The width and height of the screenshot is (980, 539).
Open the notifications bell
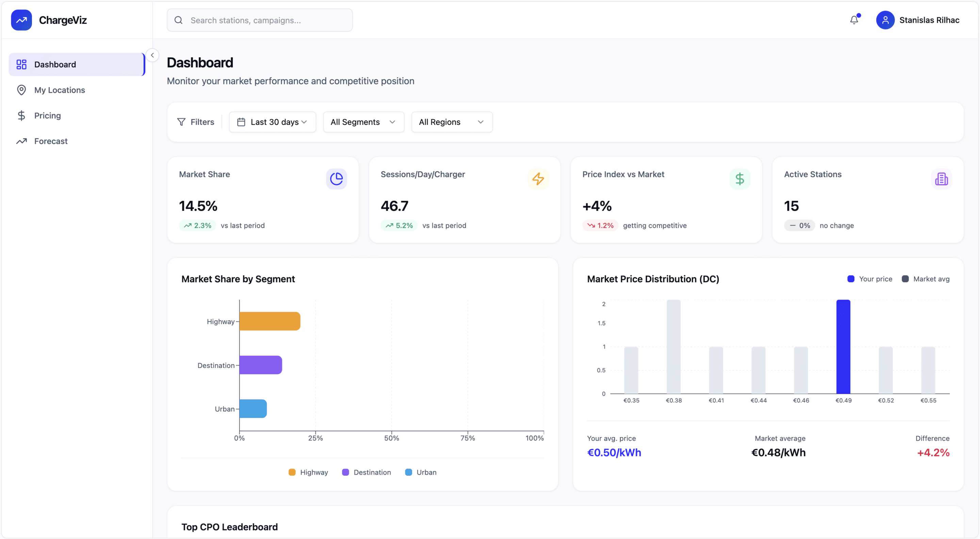pos(854,20)
